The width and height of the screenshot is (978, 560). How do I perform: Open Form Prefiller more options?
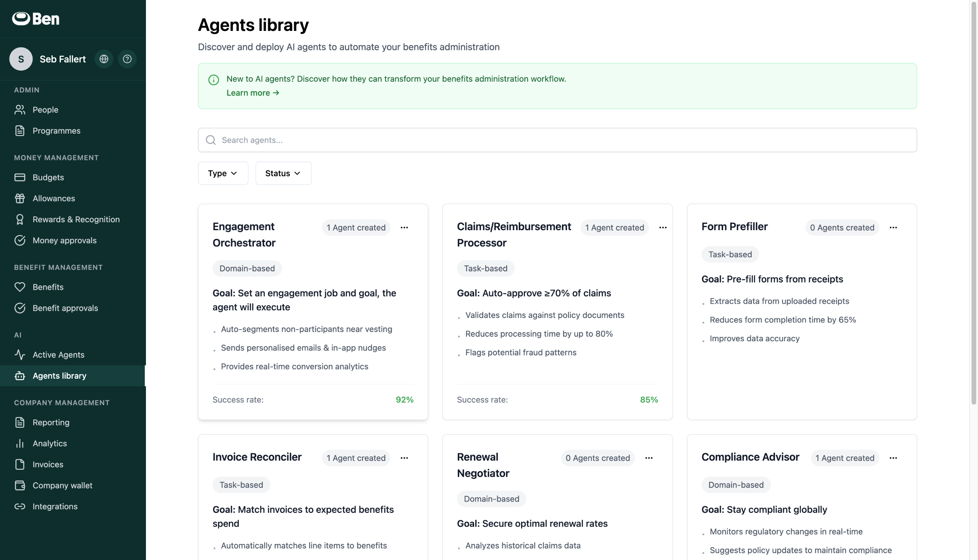pos(893,227)
